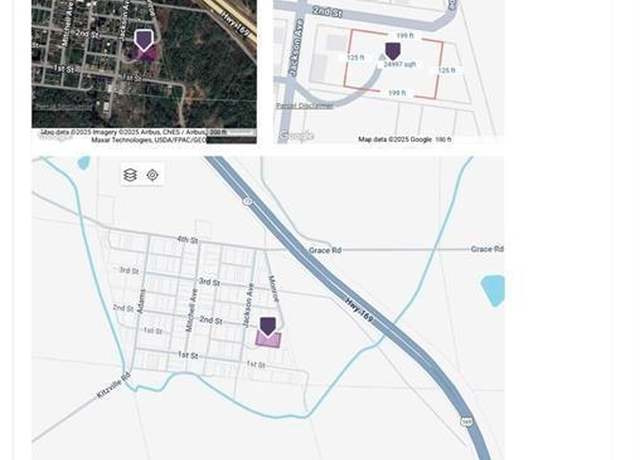Click the Kitzville Rd label

click(x=114, y=385)
